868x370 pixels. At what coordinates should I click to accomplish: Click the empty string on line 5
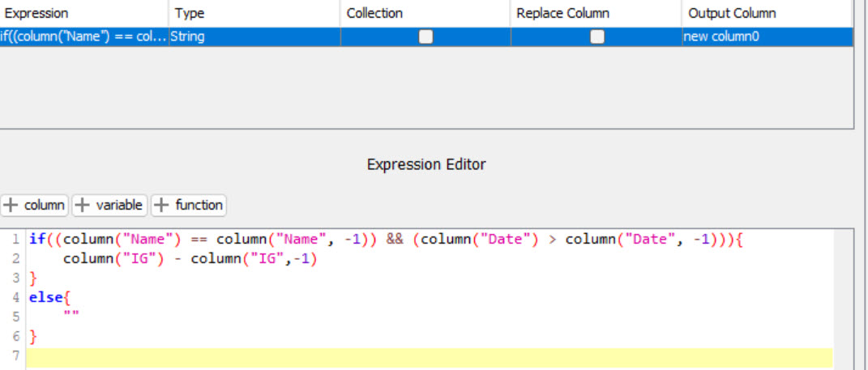click(x=71, y=314)
